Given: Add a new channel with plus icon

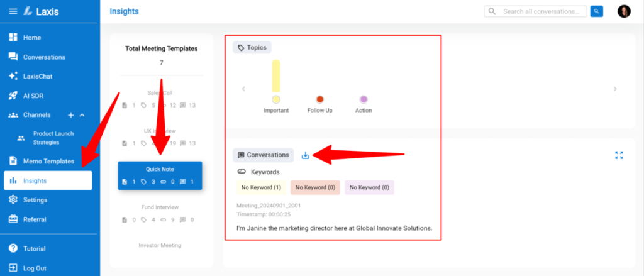Looking at the screenshot, I should pos(71,115).
